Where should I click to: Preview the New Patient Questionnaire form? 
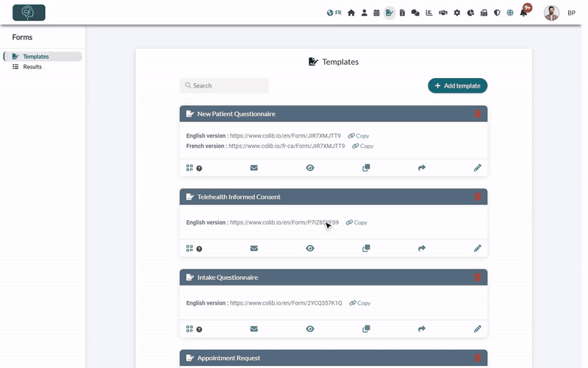coord(309,168)
